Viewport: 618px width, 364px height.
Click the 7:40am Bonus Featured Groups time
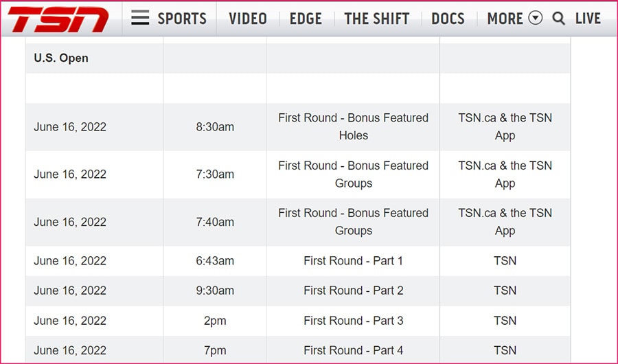[215, 222]
